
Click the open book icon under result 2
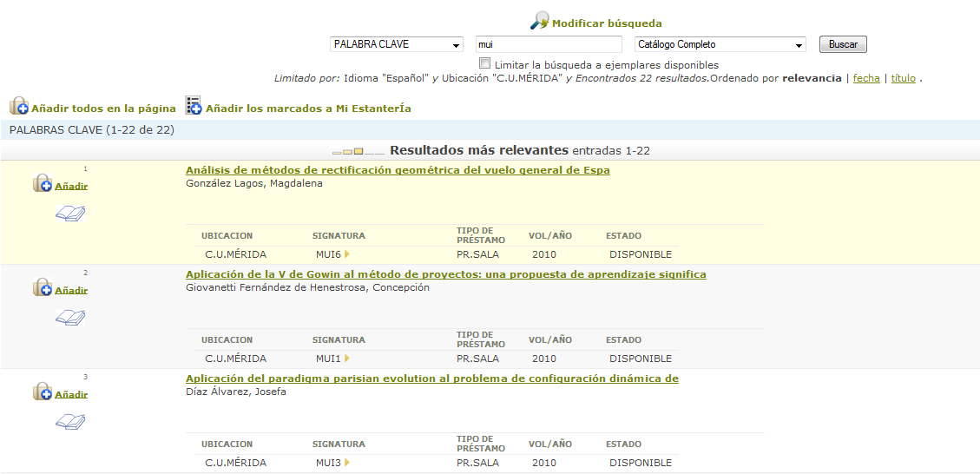[x=70, y=318]
